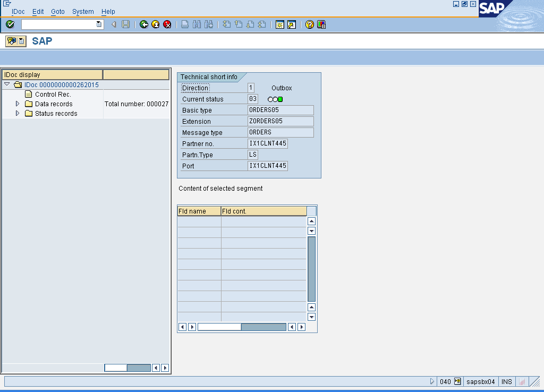Click the Basic type field ORDERS05
This screenshot has height=392, width=544.
click(280, 110)
